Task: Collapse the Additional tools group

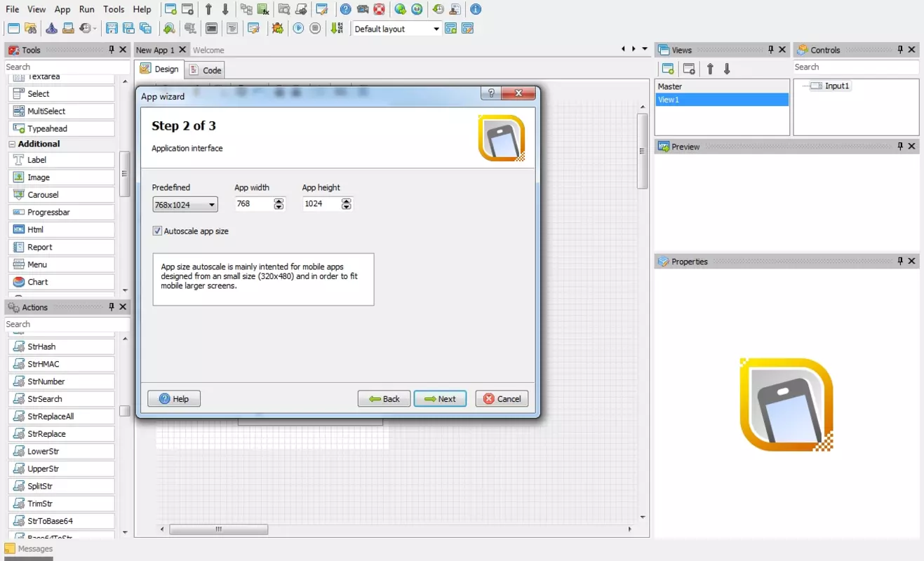Action: (x=12, y=144)
